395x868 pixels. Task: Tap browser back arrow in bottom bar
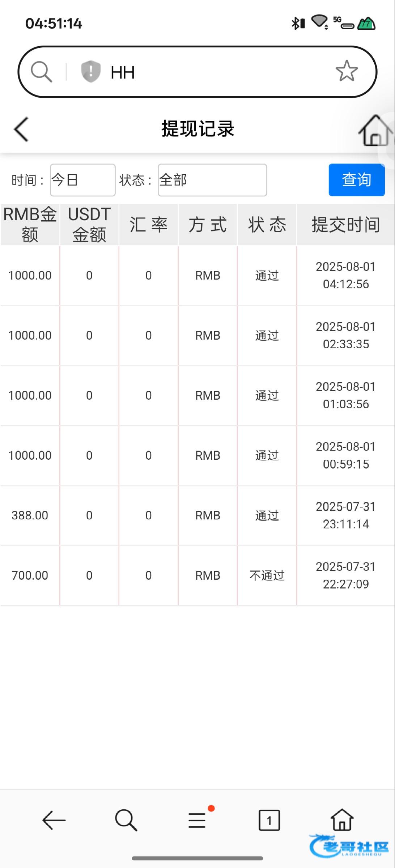[x=54, y=820]
